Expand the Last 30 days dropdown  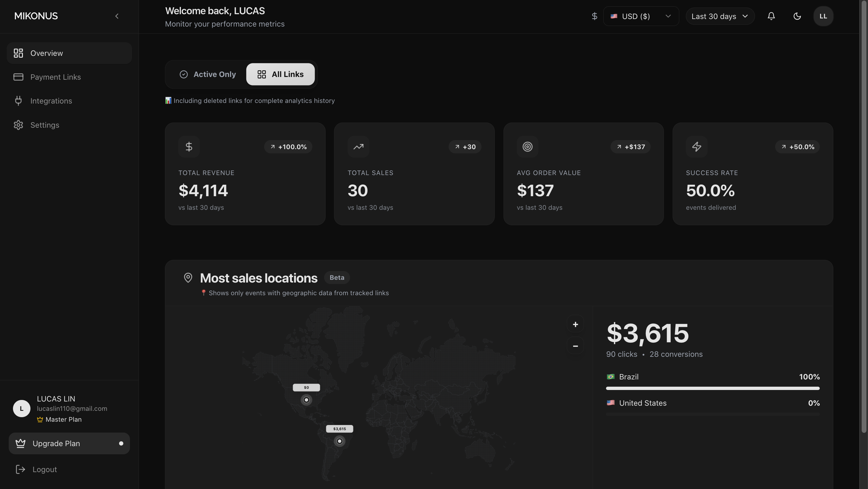coord(720,16)
